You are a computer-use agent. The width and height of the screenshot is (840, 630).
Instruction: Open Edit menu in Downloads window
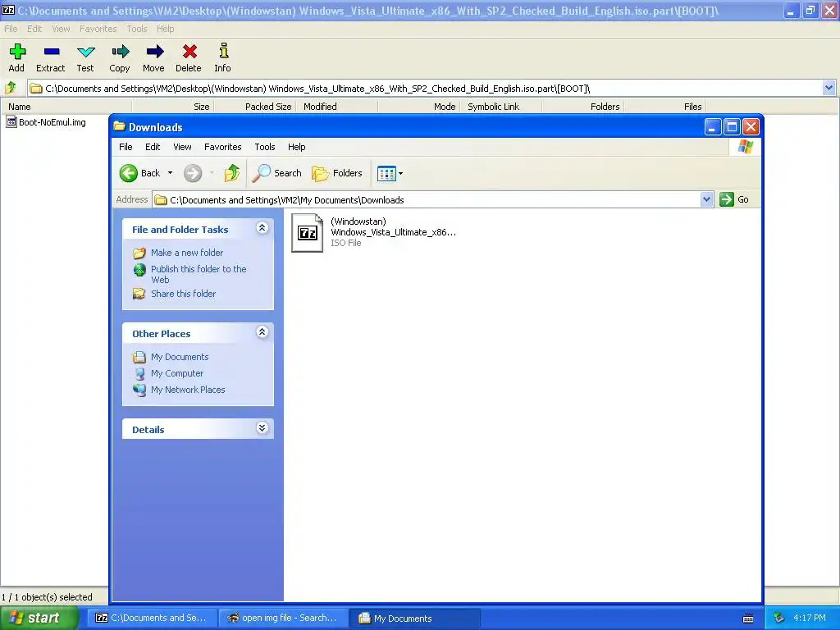click(x=153, y=147)
